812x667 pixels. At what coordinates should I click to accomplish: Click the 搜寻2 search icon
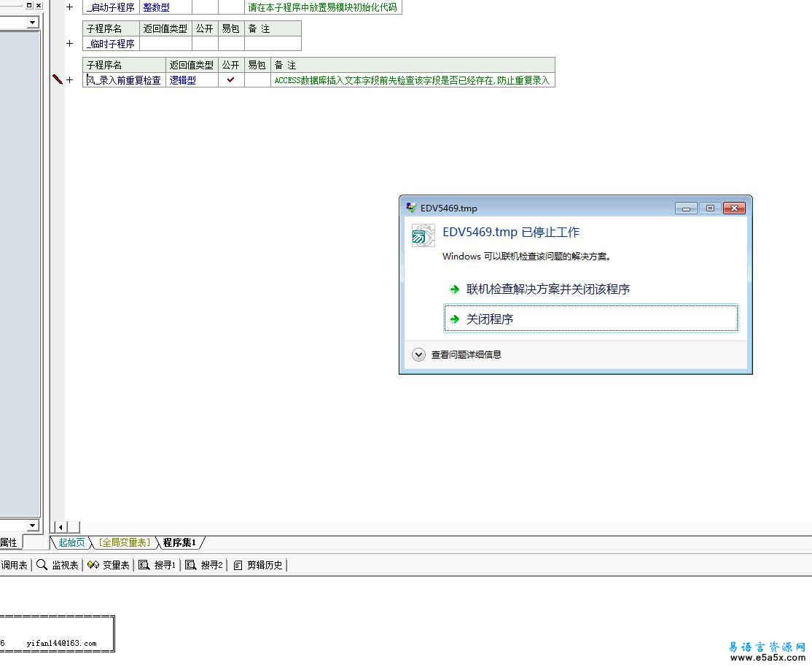[190, 565]
